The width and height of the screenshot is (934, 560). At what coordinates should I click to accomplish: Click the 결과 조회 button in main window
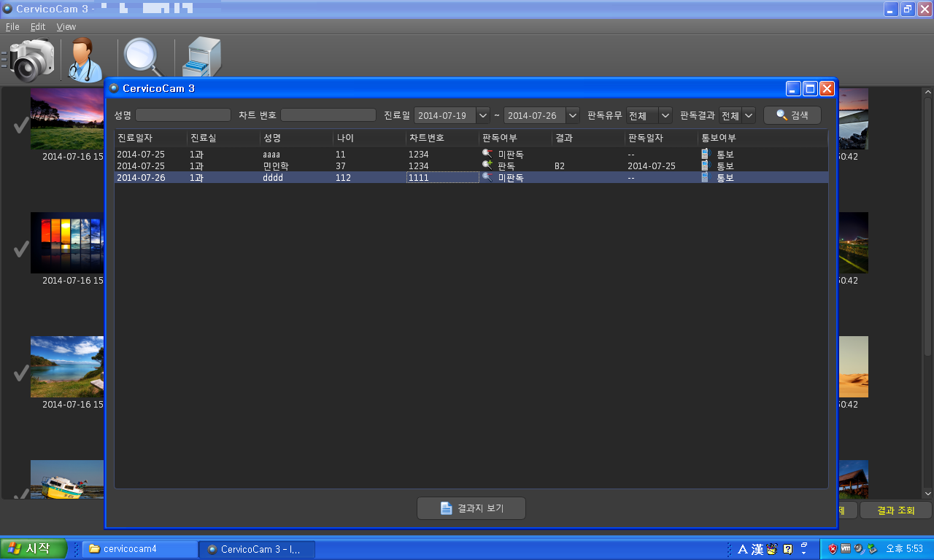[x=895, y=510]
